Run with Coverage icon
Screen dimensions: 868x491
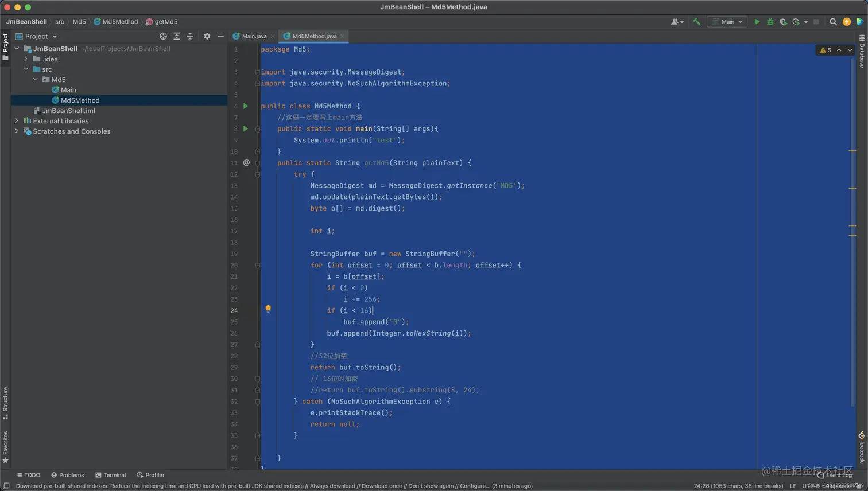(783, 22)
